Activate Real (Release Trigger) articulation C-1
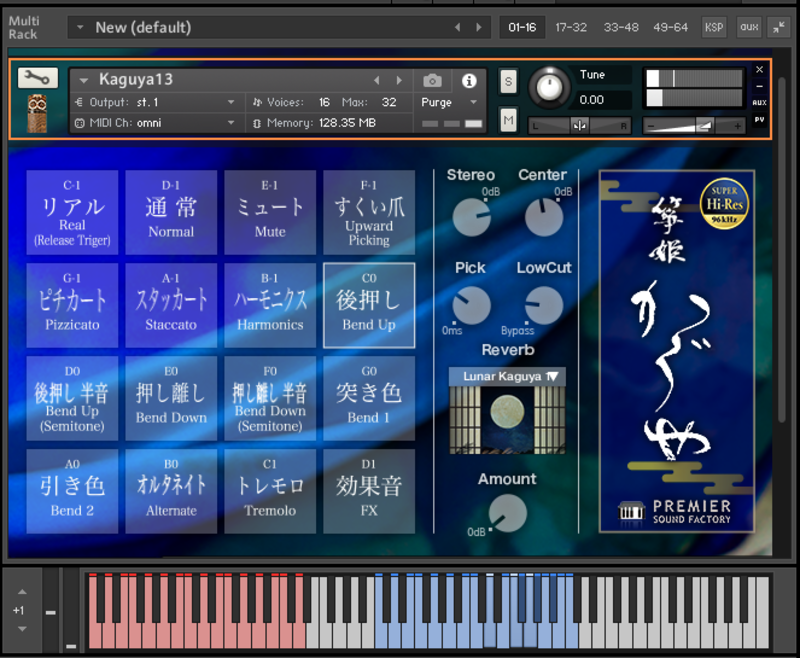 click(72, 213)
